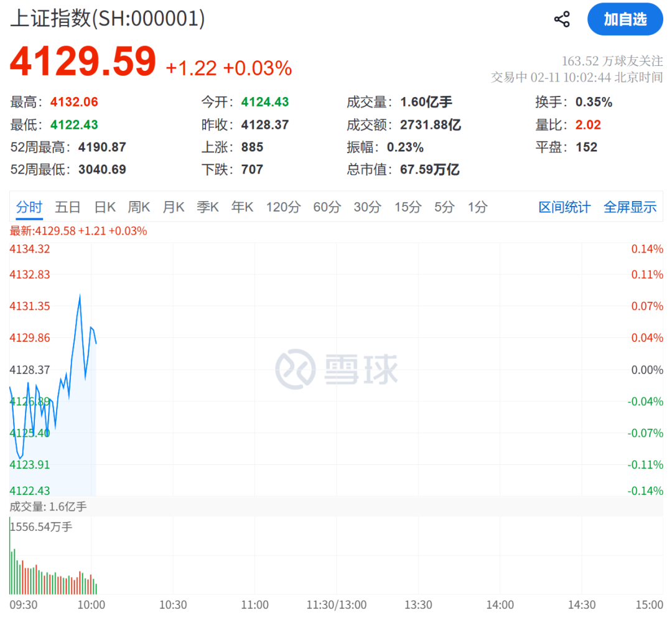
Task: Open the 季K quarterly chart tab
Action: click(208, 207)
